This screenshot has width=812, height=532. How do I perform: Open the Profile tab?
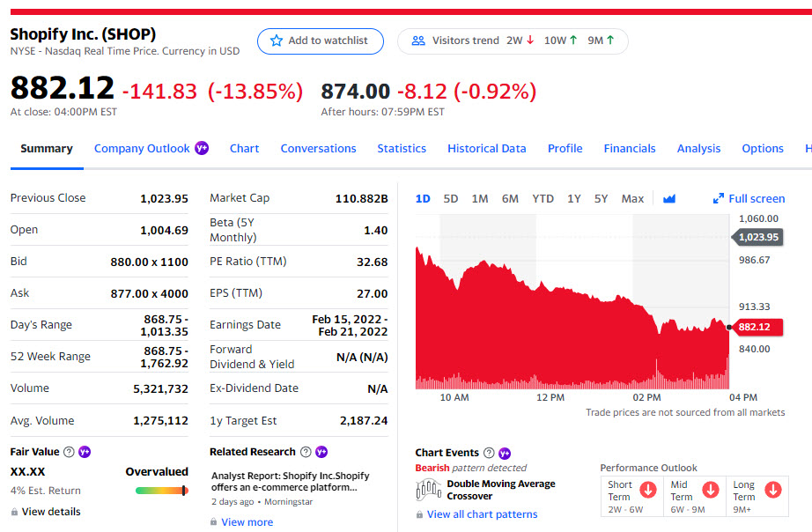tap(565, 149)
